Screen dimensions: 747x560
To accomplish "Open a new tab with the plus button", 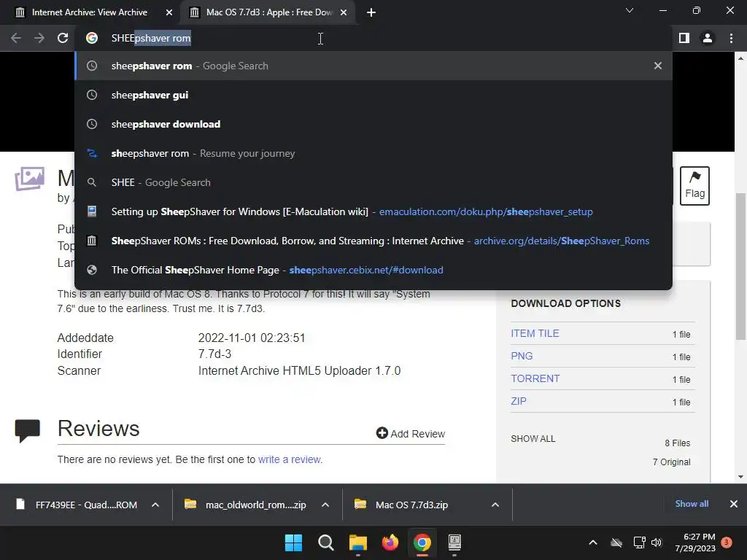I will pos(371,12).
